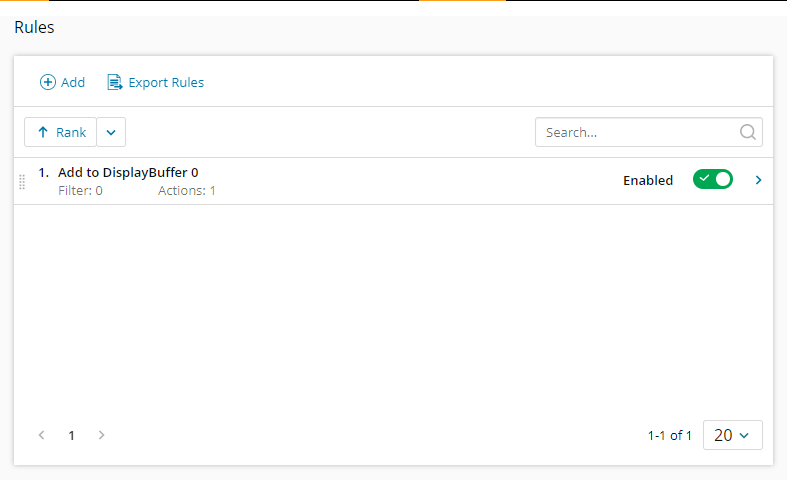Click the up arrow in Rank button
Image resolution: width=787 pixels, height=481 pixels.
point(43,132)
